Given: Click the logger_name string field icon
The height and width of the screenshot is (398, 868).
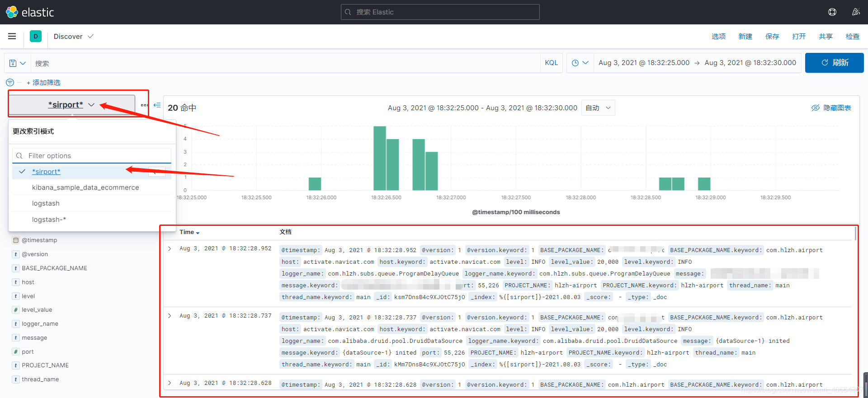Looking at the screenshot, I should point(16,324).
